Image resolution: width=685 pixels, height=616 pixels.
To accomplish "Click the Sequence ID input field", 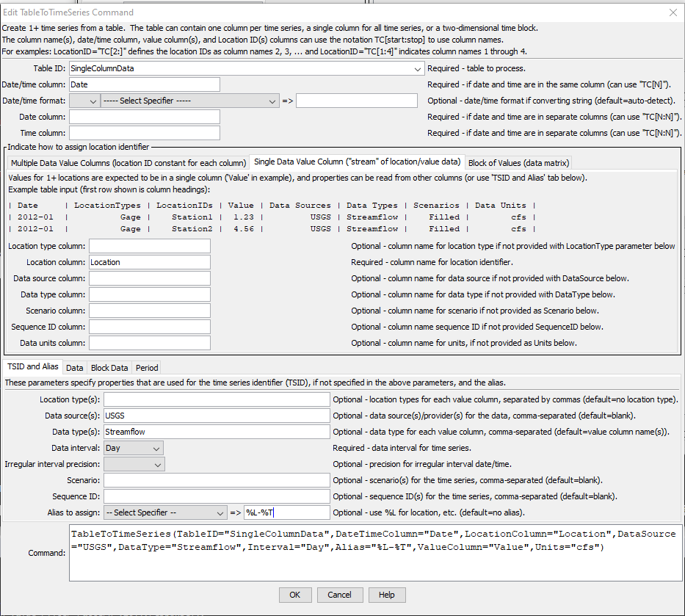I will (217, 497).
